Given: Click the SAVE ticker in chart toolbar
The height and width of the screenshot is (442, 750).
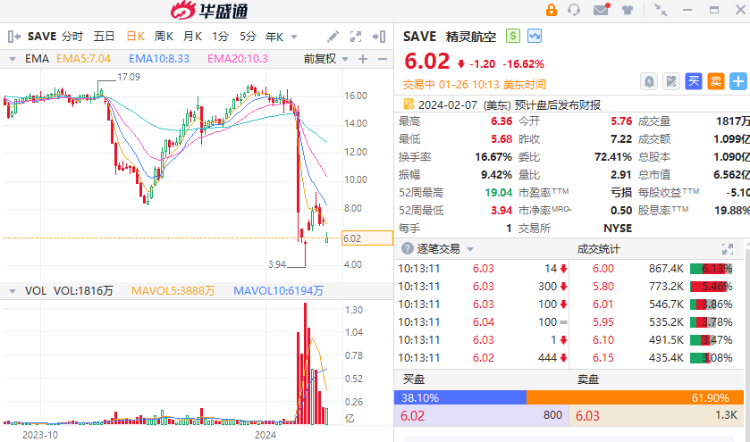Looking at the screenshot, I should (x=42, y=36).
